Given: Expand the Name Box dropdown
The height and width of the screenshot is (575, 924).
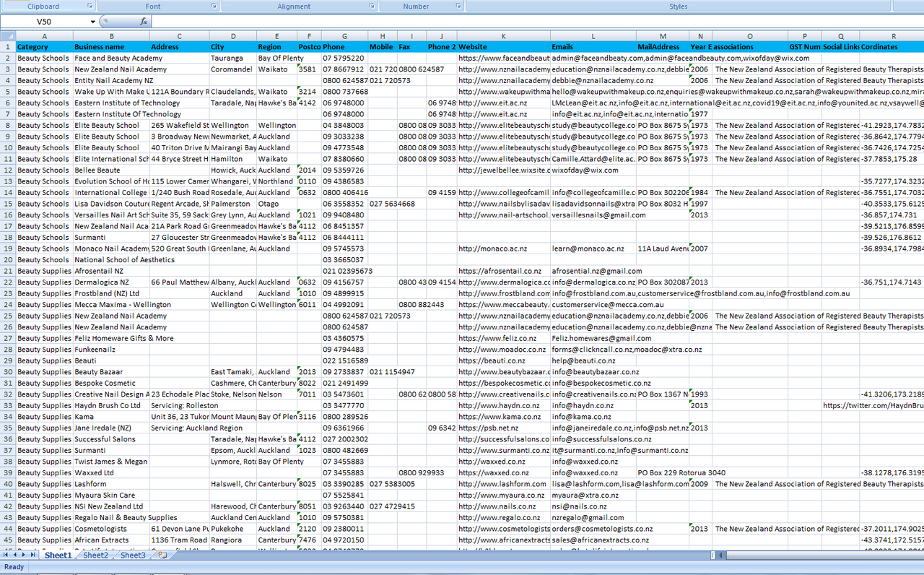Looking at the screenshot, I should click(x=93, y=22).
